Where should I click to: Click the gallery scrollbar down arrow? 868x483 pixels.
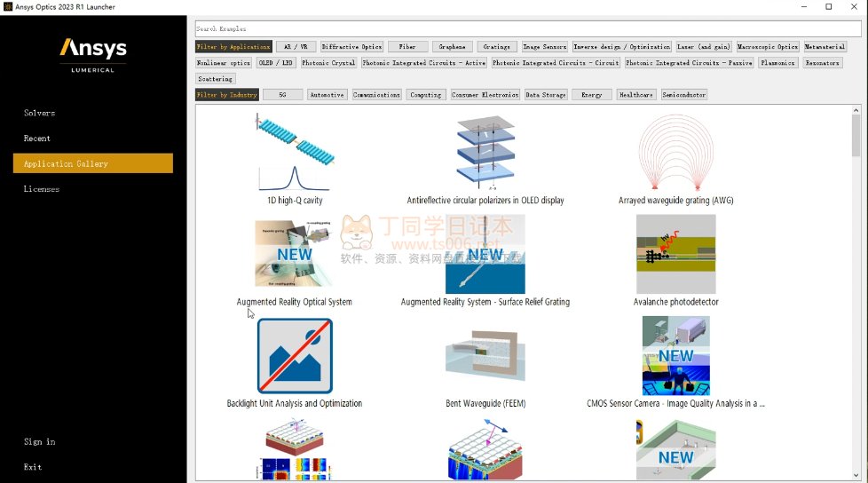(856, 475)
